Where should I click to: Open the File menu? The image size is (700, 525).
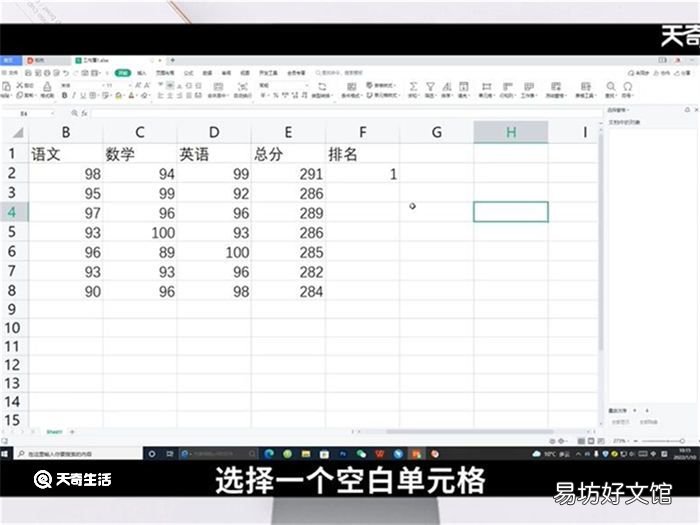point(10,73)
